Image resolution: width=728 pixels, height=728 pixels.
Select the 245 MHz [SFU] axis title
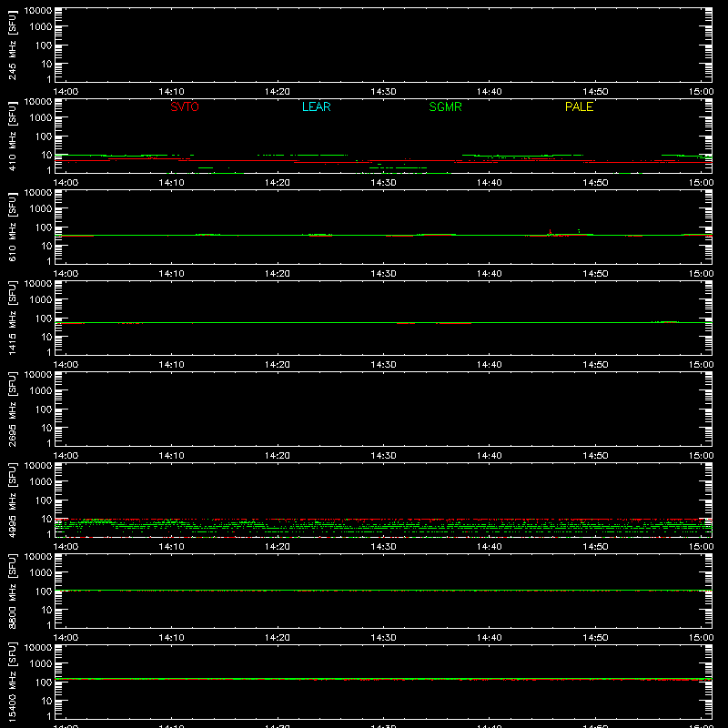click(12, 45)
